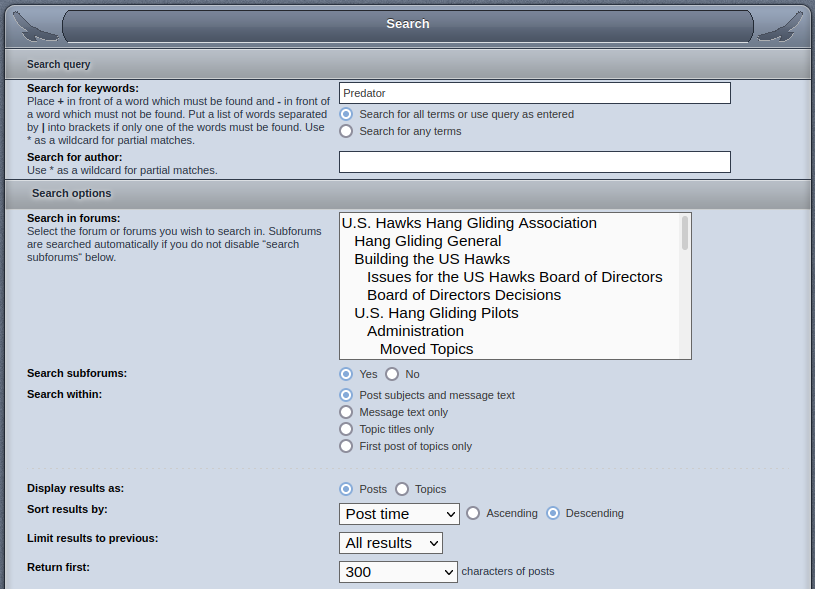The height and width of the screenshot is (589, 815).
Task: Select 'First post of topics only'
Action: click(x=346, y=446)
